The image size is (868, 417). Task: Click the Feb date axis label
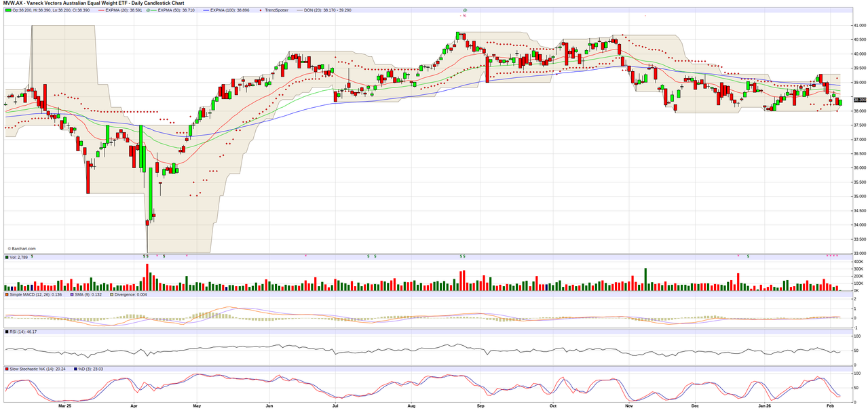click(x=831, y=405)
